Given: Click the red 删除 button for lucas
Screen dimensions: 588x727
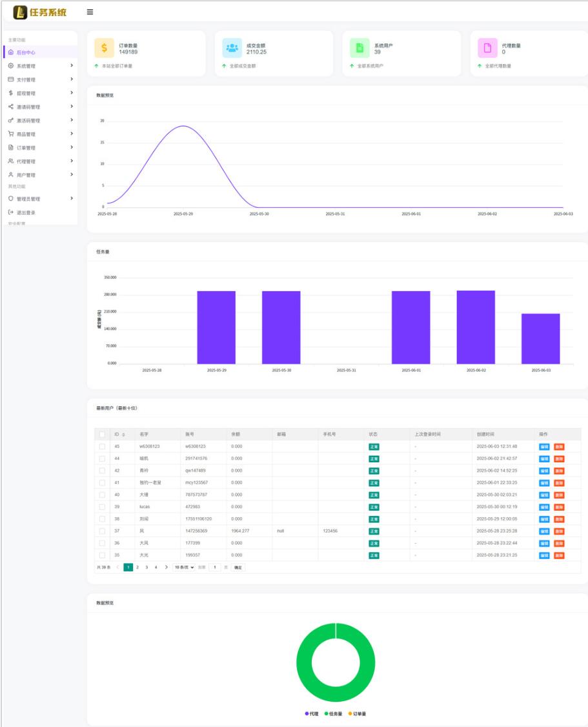Looking at the screenshot, I should (559, 507).
